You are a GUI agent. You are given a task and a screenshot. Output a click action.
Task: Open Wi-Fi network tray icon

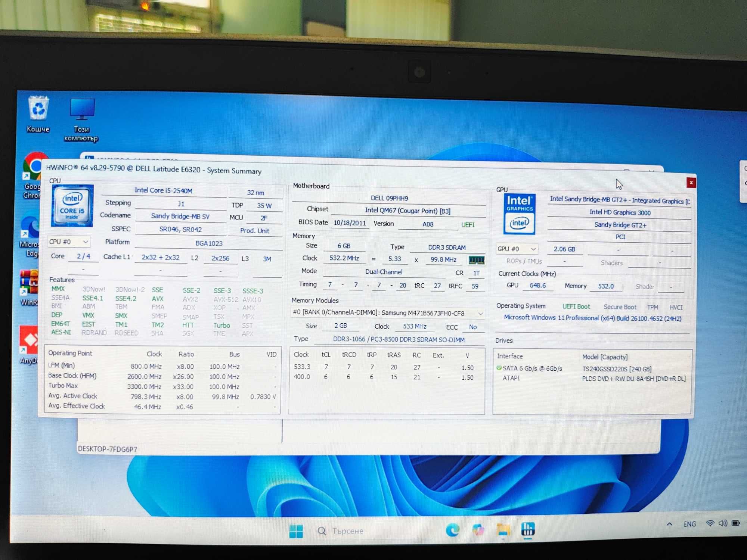710,523
